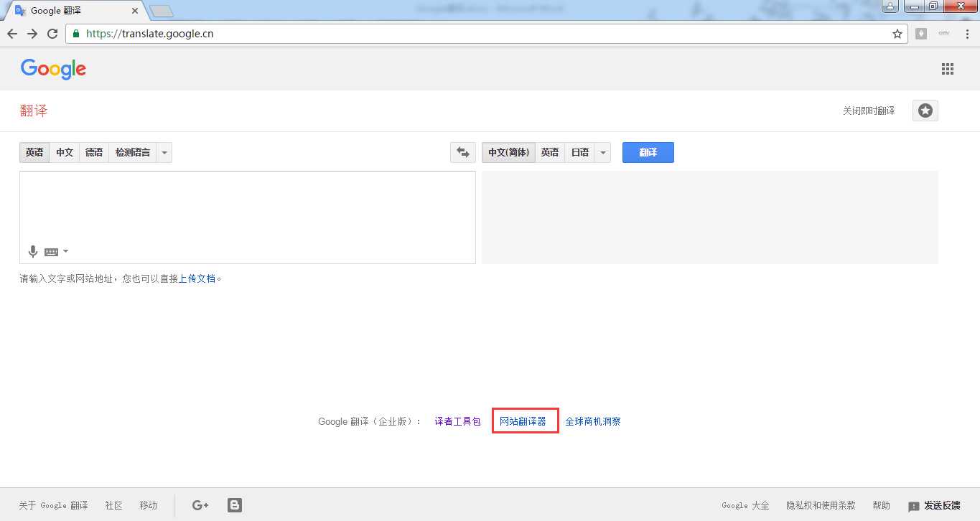Bookmark page with the star icon

(x=897, y=34)
